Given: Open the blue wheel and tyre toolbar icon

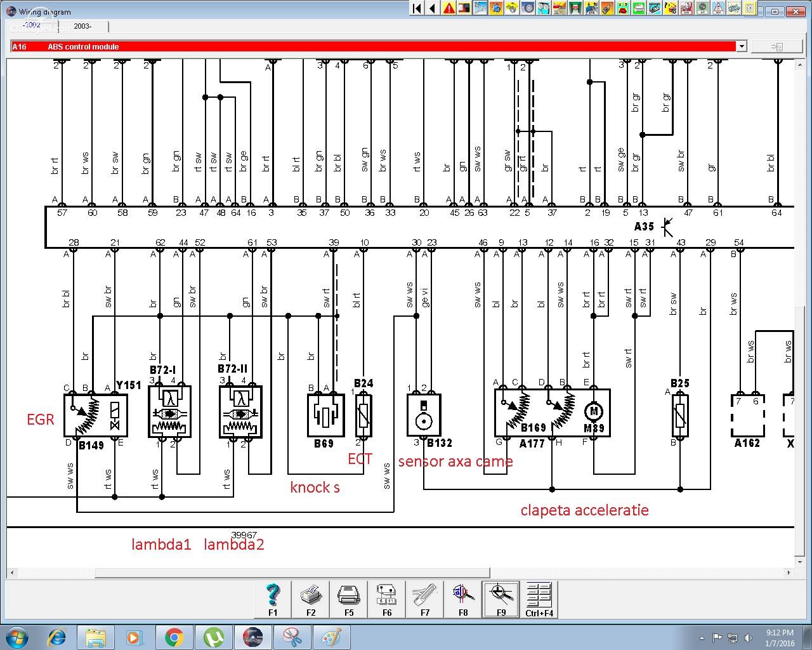Looking at the screenshot, I should (528, 8).
